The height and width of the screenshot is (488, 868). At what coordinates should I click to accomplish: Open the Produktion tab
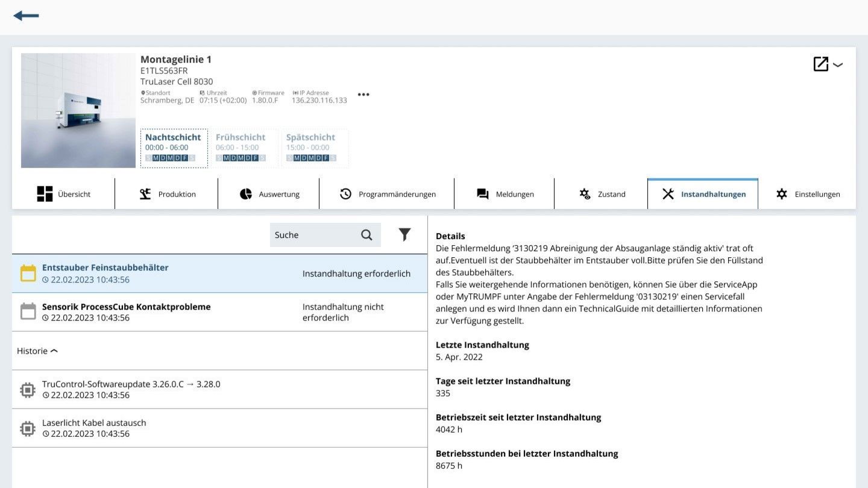tap(166, 194)
